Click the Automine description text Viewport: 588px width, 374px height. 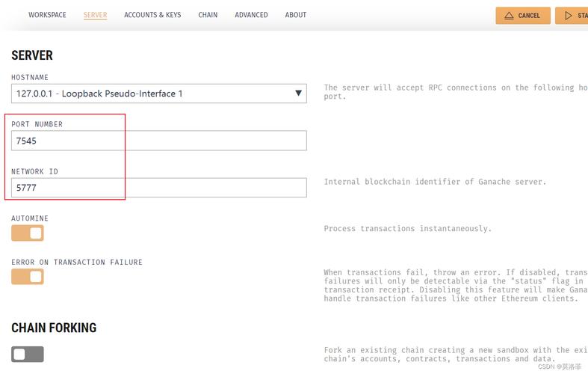(408, 229)
